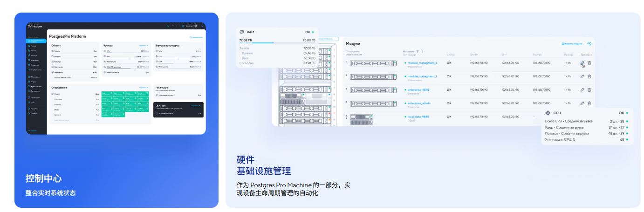Image resolution: width=644 pixels, height=212 pixels.
Task: Open the dropdown in the dashboard top bar
Action: [x=173, y=26]
